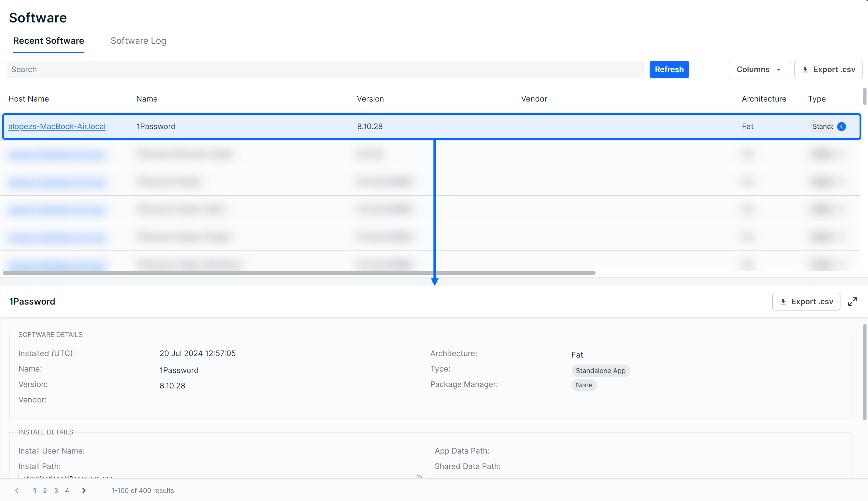Expand details panel to full screen
This screenshot has width=868, height=501.
click(x=852, y=302)
